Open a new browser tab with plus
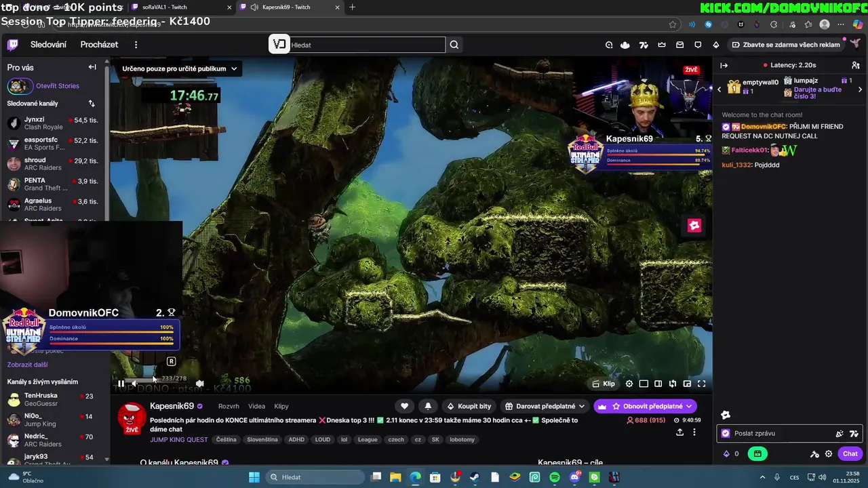The width and height of the screenshot is (868, 488). 352,7
